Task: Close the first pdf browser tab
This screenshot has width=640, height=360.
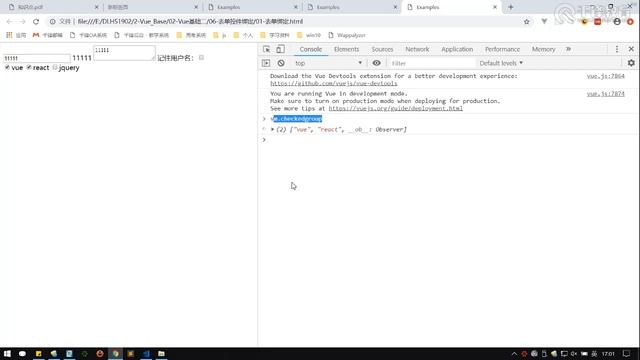Action: 96,7
